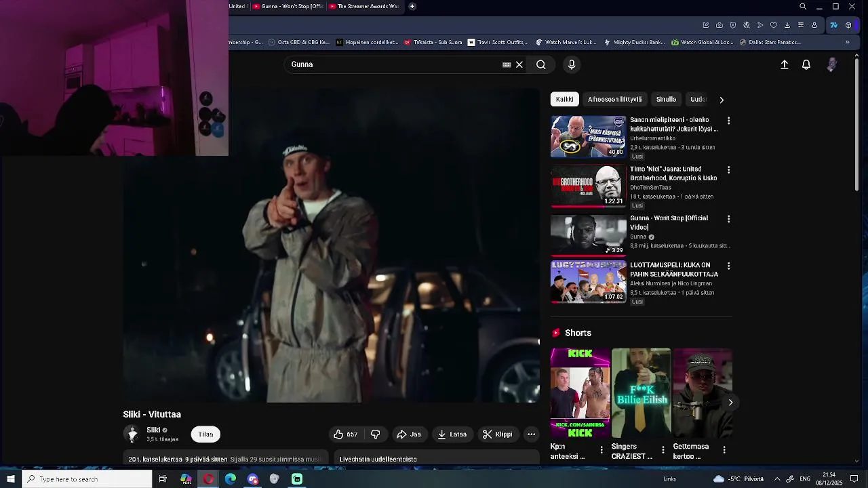Open more actions menu next to Klippi
Image resolution: width=868 pixels, height=488 pixels.
[532, 434]
